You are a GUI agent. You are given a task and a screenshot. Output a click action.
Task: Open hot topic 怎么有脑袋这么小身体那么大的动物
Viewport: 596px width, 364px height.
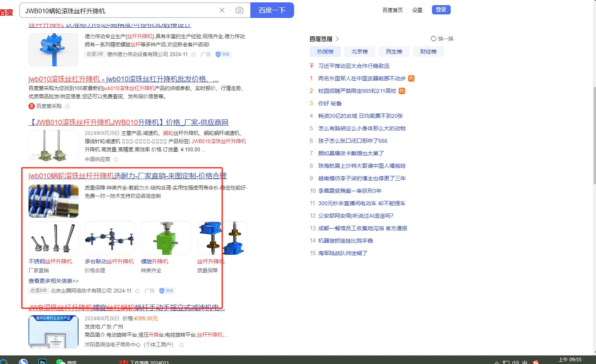click(x=362, y=128)
